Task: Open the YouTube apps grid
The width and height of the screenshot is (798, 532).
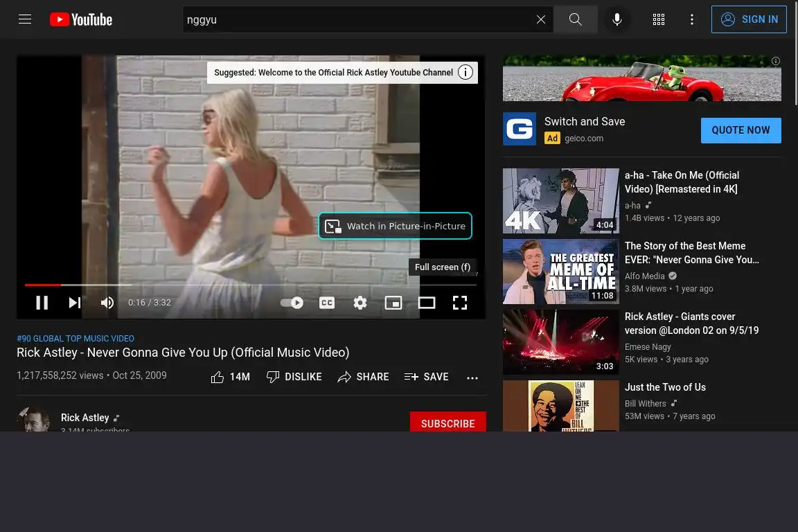Action: coord(659,19)
